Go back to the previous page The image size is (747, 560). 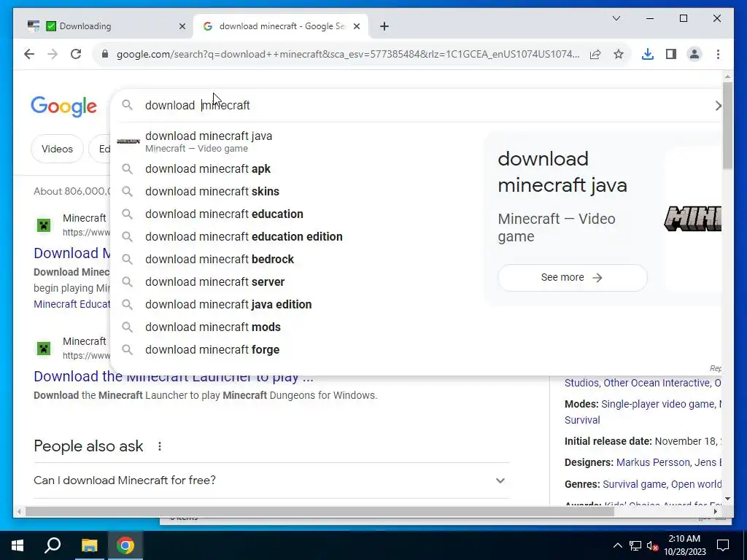29,54
